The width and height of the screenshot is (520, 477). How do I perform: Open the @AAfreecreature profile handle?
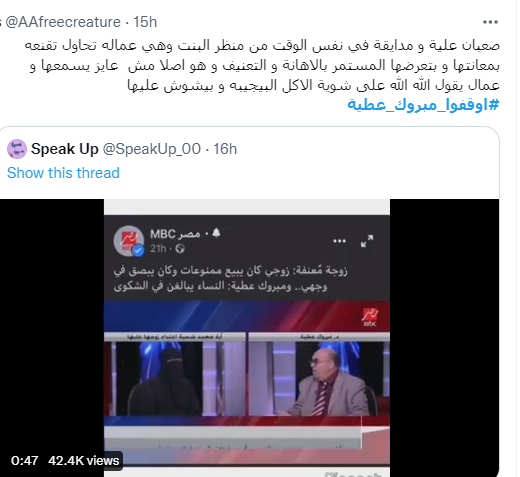click(63, 22)
